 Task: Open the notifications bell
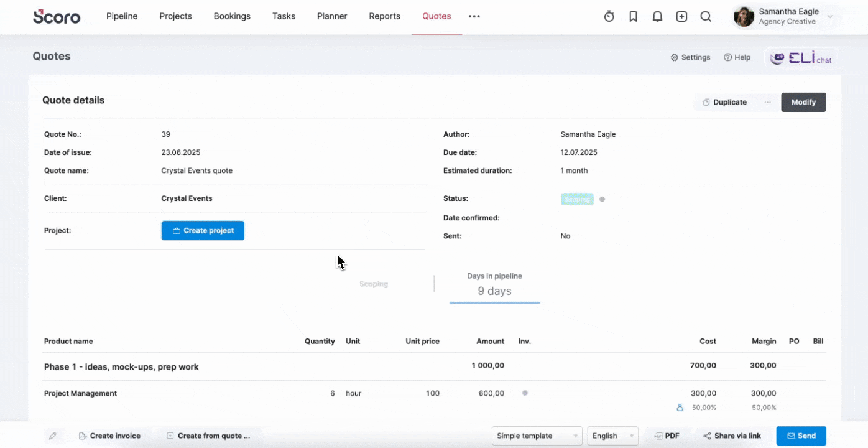pyautogui.click(x=657, y=17)
